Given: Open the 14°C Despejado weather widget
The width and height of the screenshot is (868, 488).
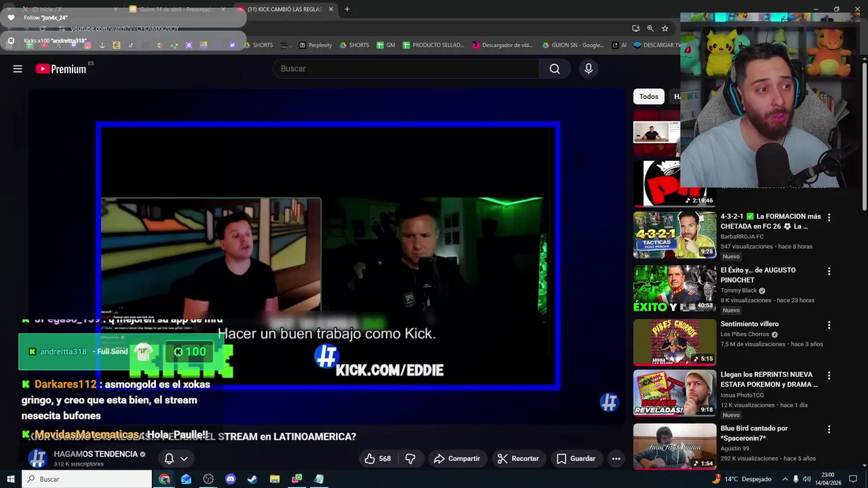Looking at the screenshot, I should point(741,479).
